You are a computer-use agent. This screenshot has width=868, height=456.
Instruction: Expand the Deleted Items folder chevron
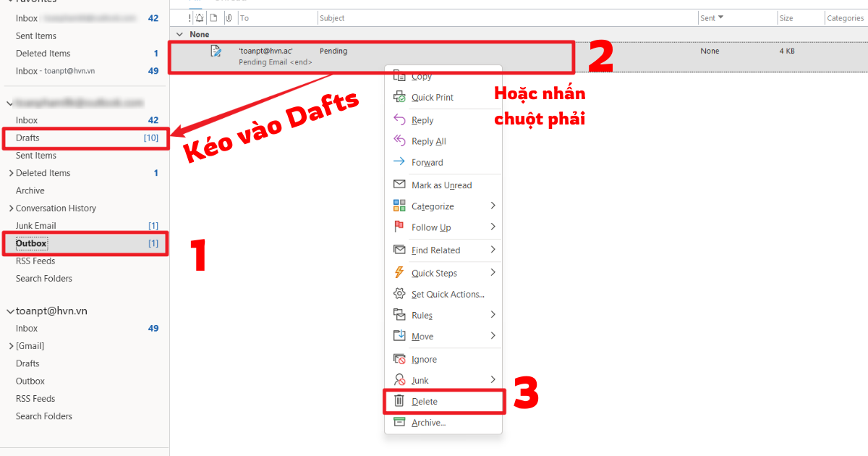point(11,173)
